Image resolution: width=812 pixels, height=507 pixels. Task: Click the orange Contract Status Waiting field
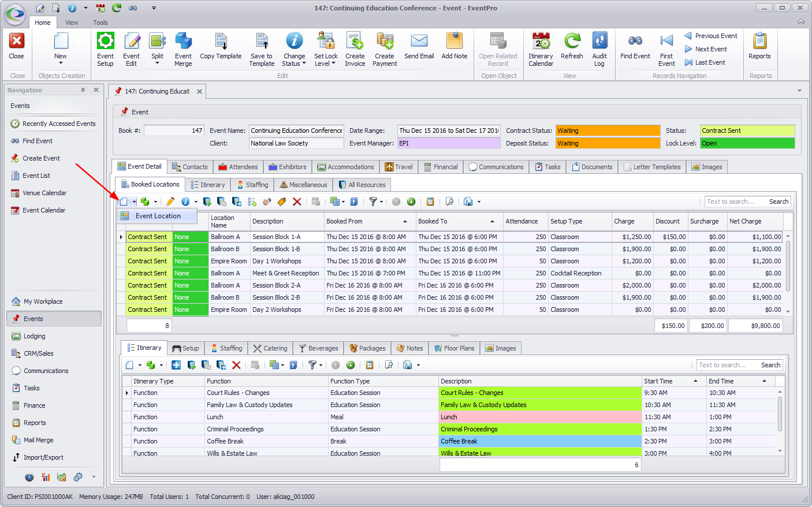point(608,131)
